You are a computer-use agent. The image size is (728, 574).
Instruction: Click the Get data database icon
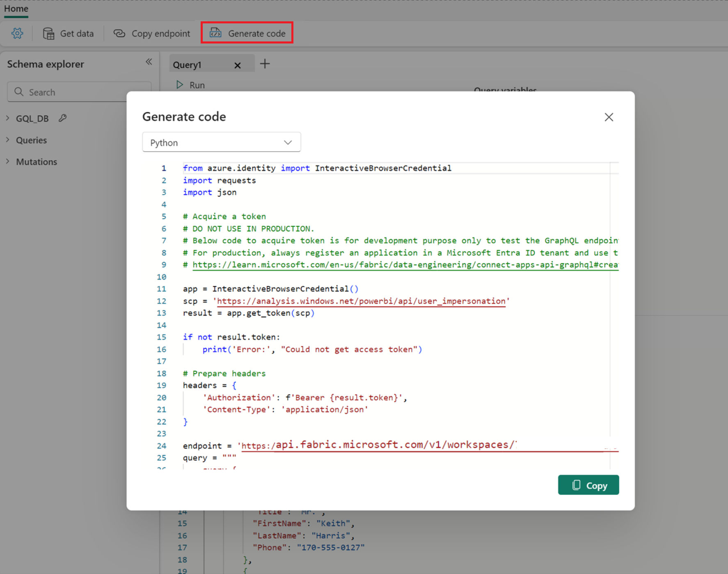(x=49, y=33)
